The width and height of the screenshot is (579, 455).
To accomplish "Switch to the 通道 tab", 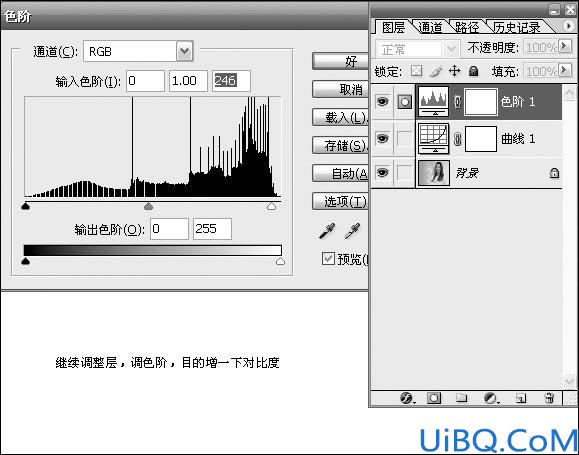I will click(x=431, y=27).
